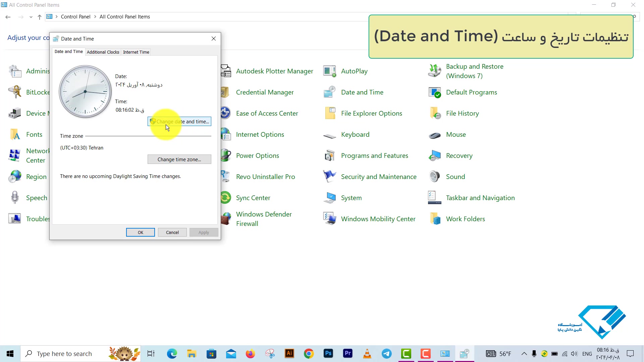Switch to the Additional Clocks tab
The width and height of the screenshot is (644, 362).
click(x=103, y=52)
